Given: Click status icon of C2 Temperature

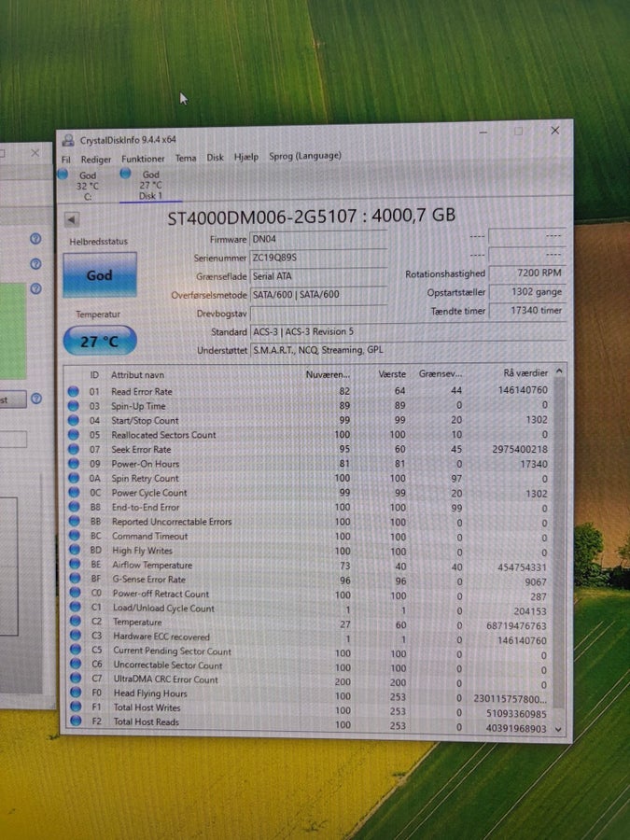Looking at the screenshot, I should 75,622.
